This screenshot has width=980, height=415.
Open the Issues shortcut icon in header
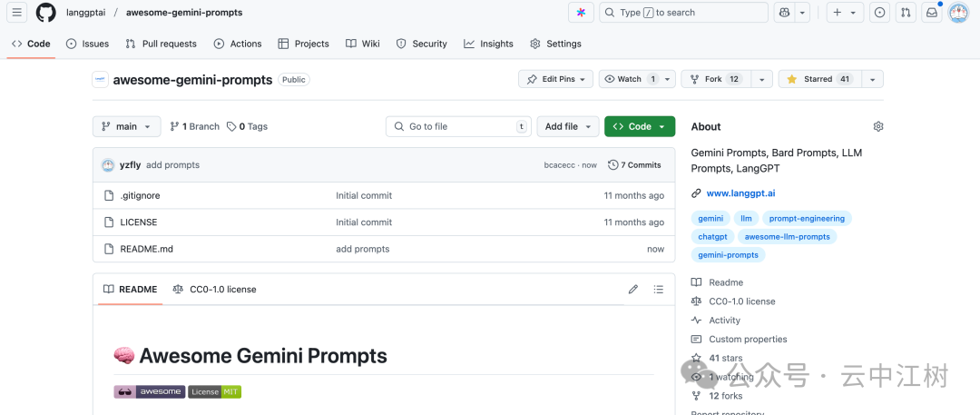879,13
